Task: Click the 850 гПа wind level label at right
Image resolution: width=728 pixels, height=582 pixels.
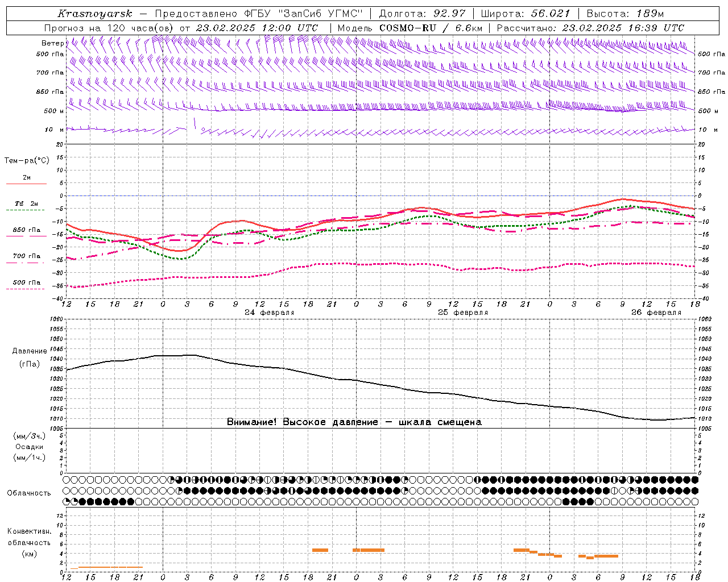Action: 712,92
